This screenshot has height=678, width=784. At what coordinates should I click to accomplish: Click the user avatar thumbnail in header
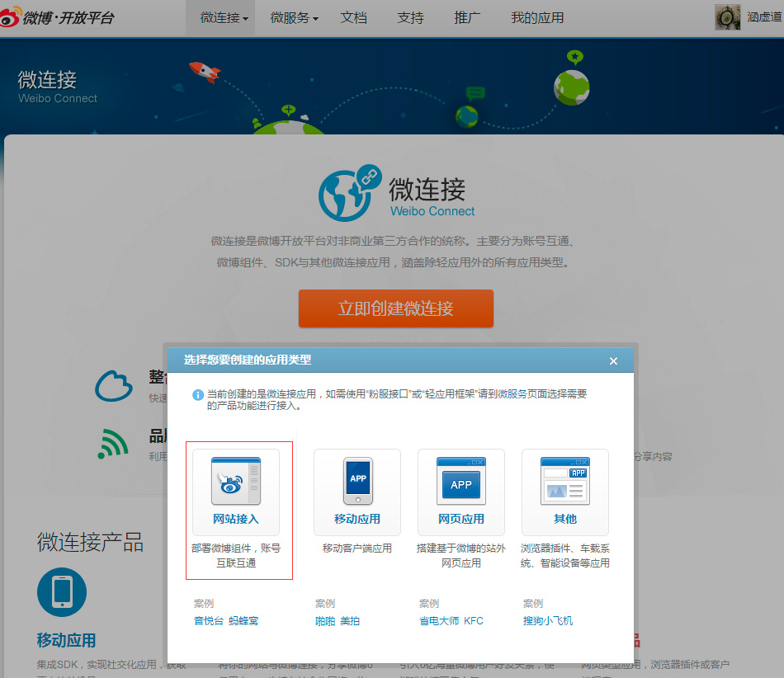728,17
